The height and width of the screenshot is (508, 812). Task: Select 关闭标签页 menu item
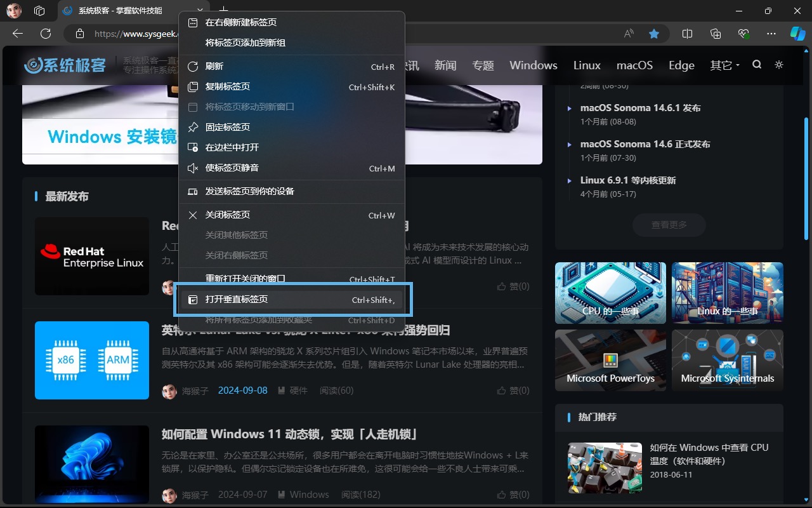point(292,215)
